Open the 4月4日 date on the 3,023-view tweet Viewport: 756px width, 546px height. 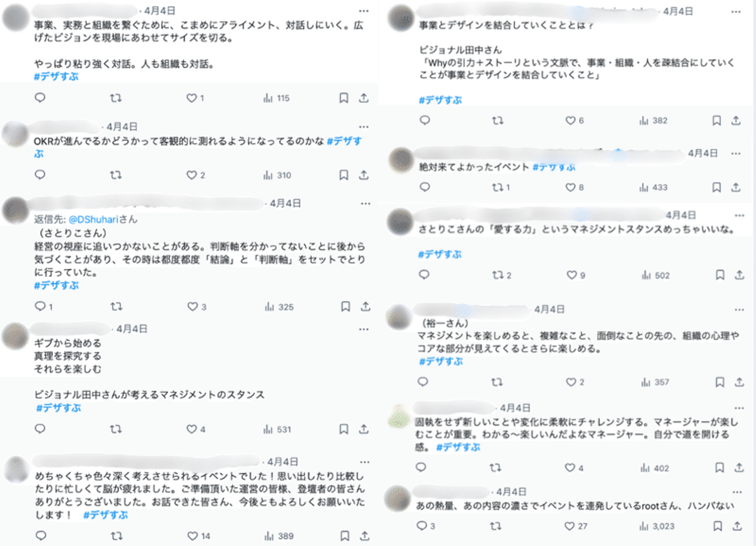coord(511,492)
